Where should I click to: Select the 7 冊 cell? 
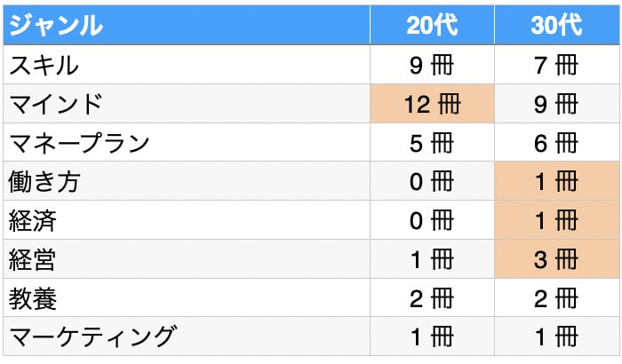556,65
